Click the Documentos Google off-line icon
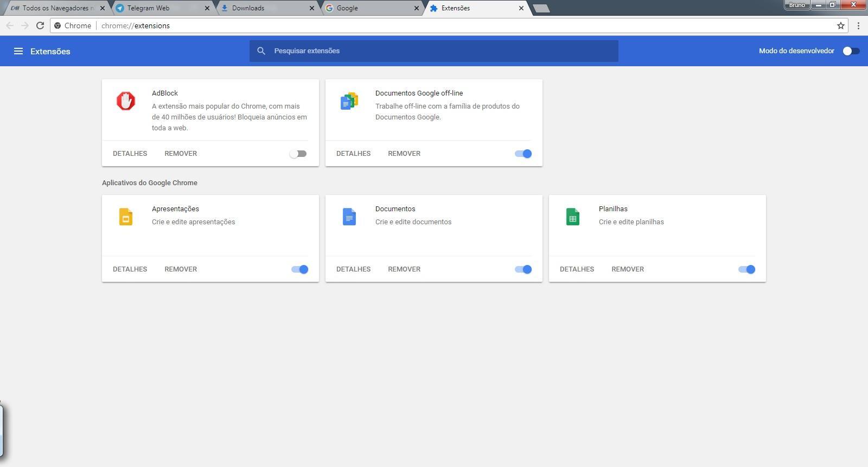The image size is (868, 467). (x=349, y=101)
